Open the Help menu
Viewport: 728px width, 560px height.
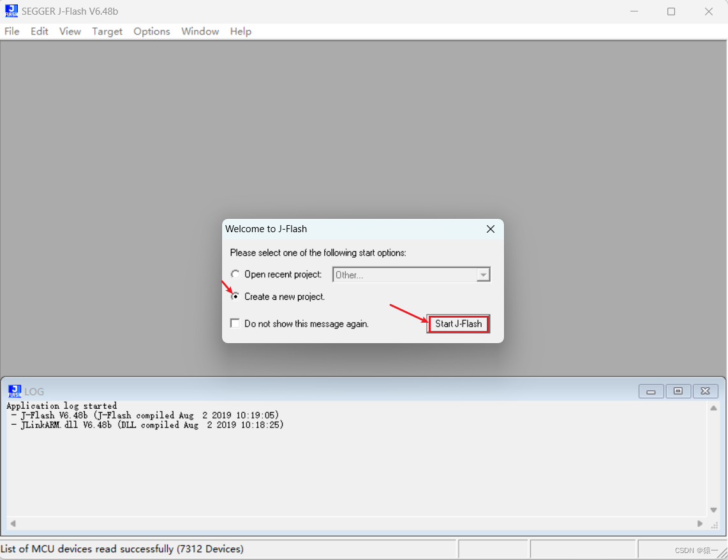[241, 31]
